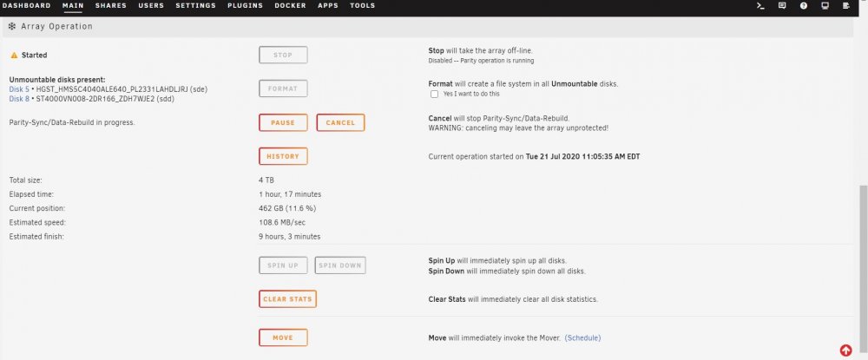
Task: Click the red back-to-top arrow icon
Action: (845, 350)
